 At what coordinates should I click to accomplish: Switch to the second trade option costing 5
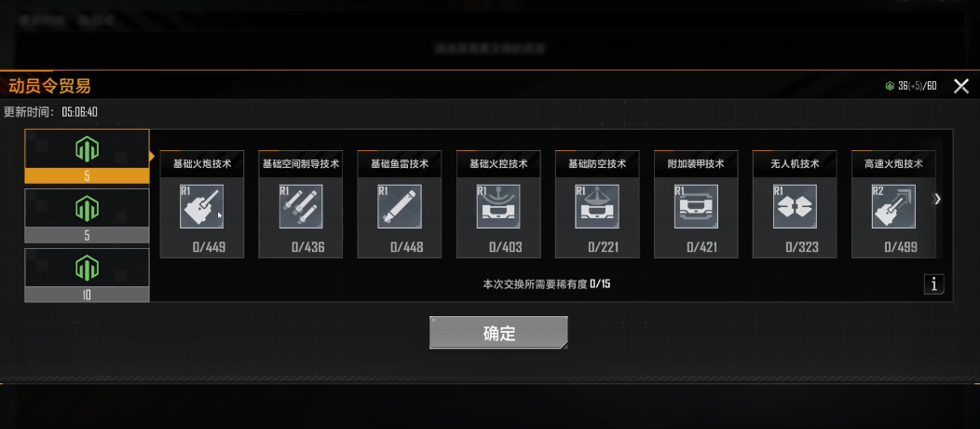tap(87, 215)
